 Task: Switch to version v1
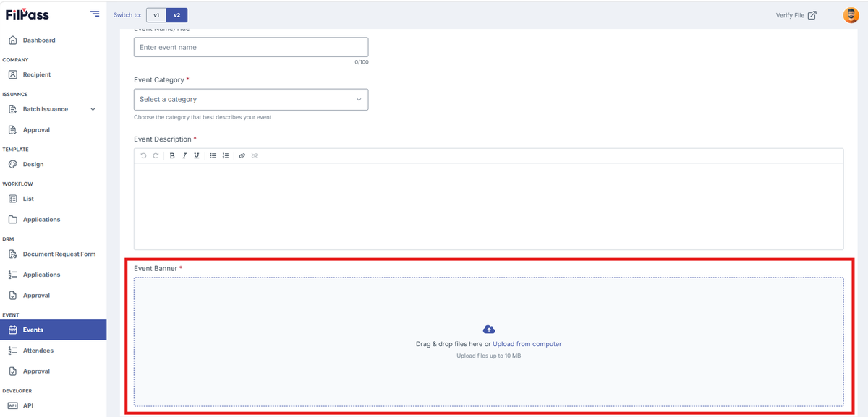[156, 15]
